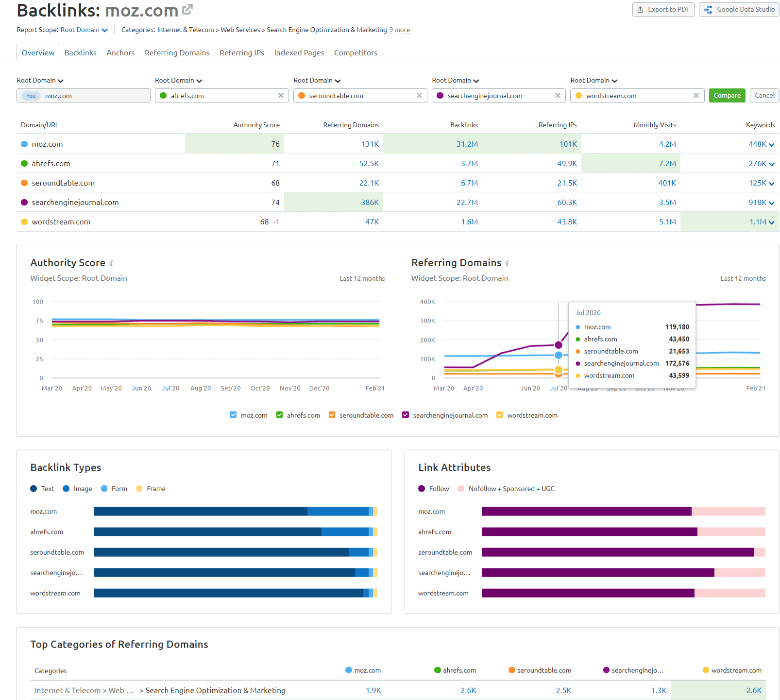780x700 pixels.
Task: Open the Referring Domains tab
Action: 177,52
